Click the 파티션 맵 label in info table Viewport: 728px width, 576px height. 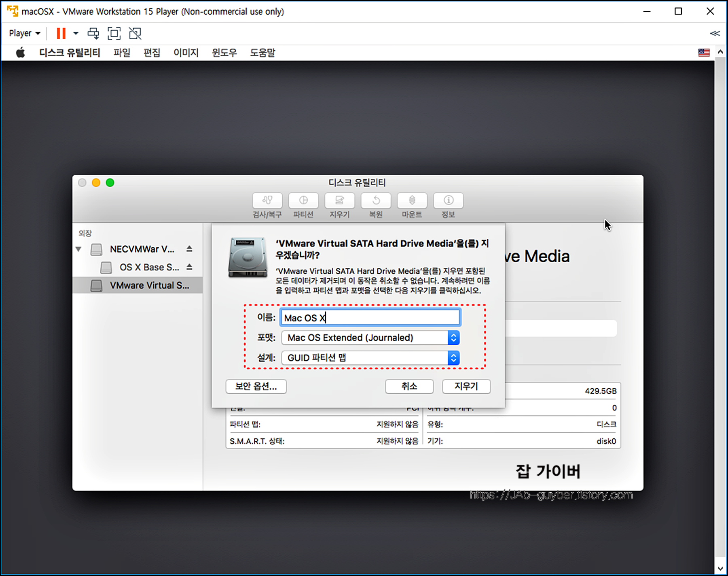[245, 424]
